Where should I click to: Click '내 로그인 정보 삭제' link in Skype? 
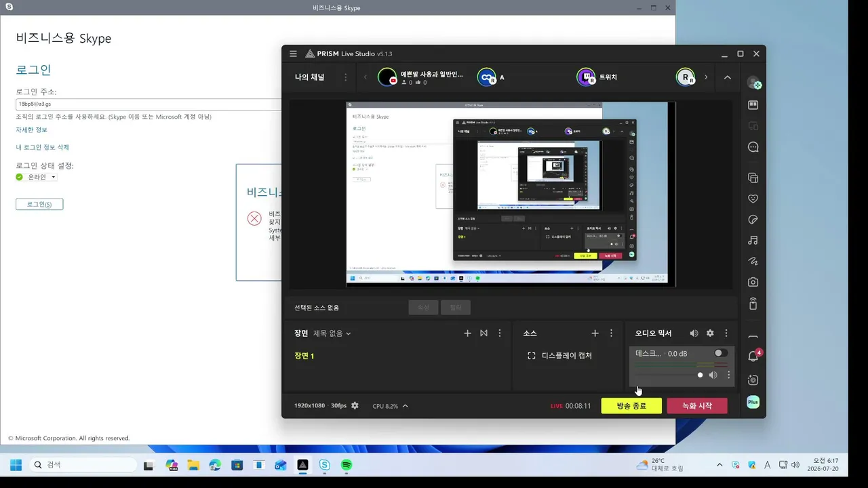[x=43, y=147]
